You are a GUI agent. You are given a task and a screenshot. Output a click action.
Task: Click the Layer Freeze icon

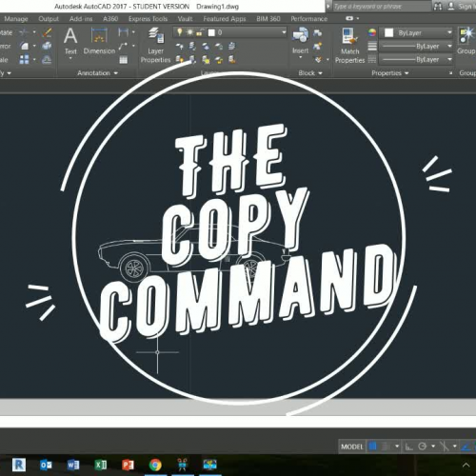(206, 47)
